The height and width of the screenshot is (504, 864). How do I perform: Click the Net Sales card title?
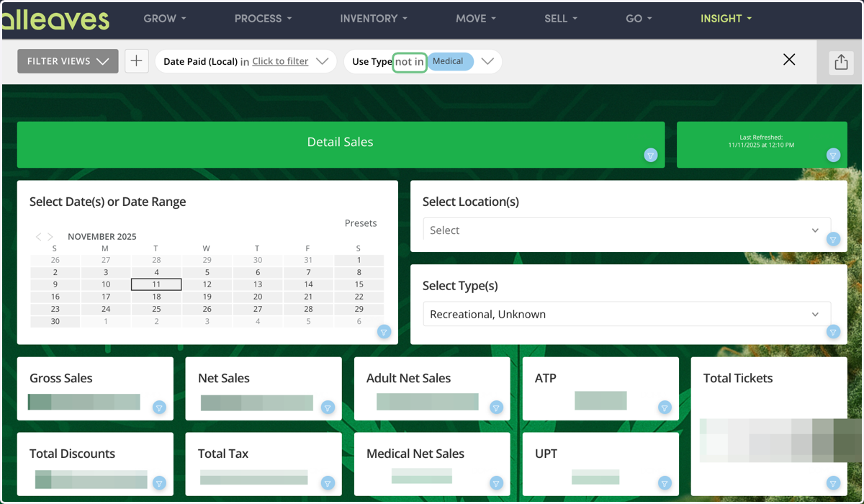point(224,378)
